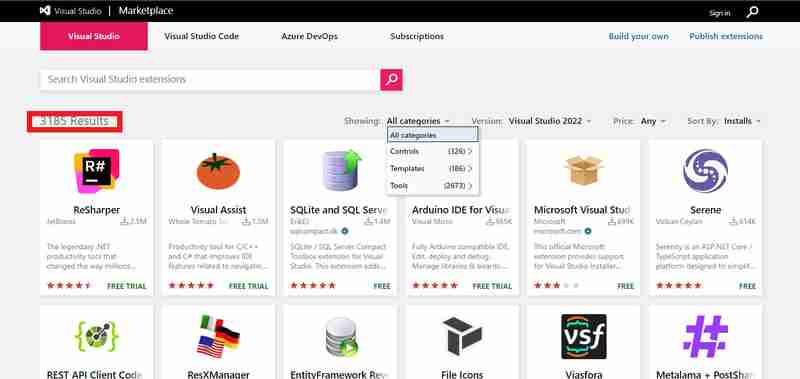Open the Microsoft Visual Studio Installer box icon
Screen dimensions: 800x379
pyautogui.click(x=584, y=170)
